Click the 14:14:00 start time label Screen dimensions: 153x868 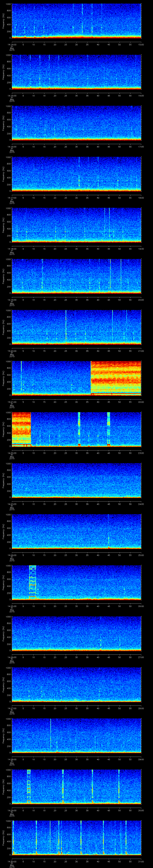[x=12, y=44]
